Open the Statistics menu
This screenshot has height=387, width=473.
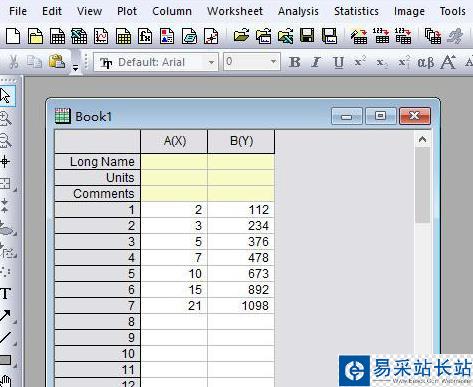pyautogui.click(x=356, y=11)
